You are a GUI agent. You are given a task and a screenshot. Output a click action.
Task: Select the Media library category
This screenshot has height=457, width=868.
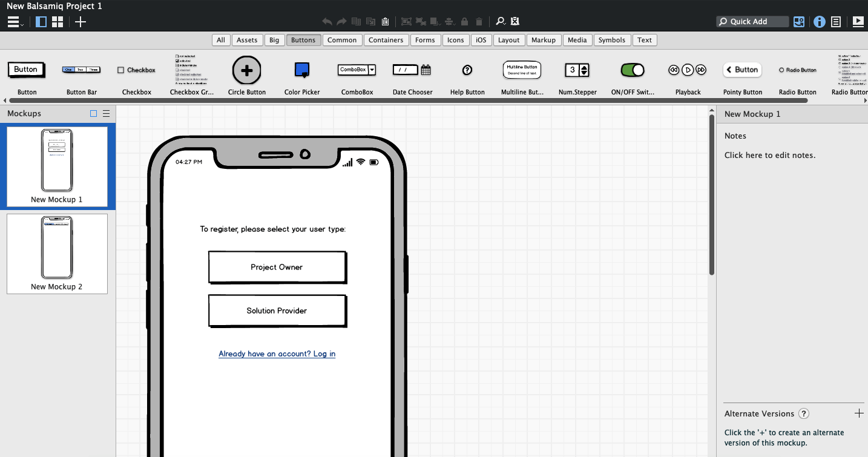pos(577,40)
